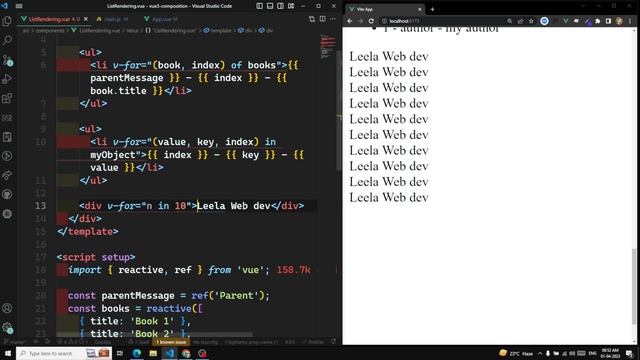Click weather 23°C Haze widget
This screenshot has height=360, width=640.
[516, 353]
